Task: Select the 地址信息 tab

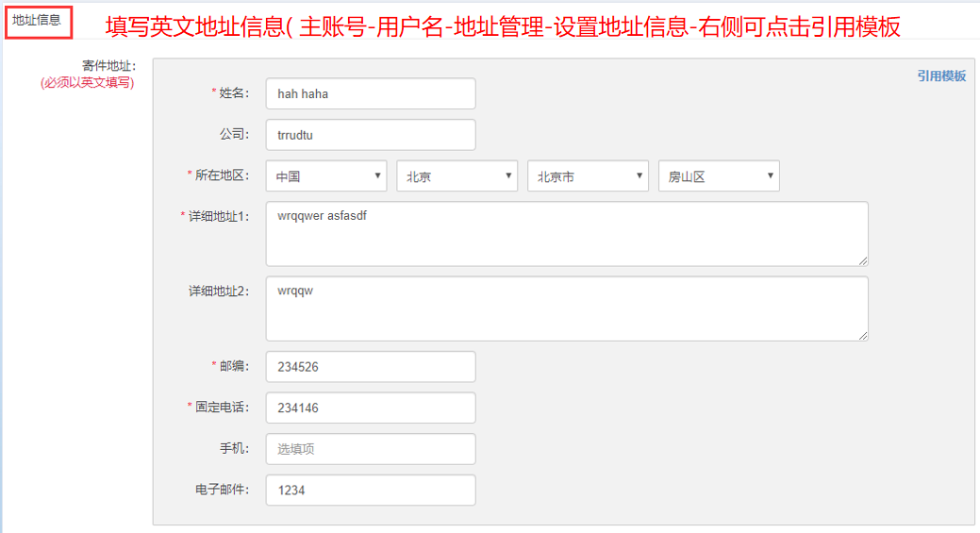Action: point(38,22)
